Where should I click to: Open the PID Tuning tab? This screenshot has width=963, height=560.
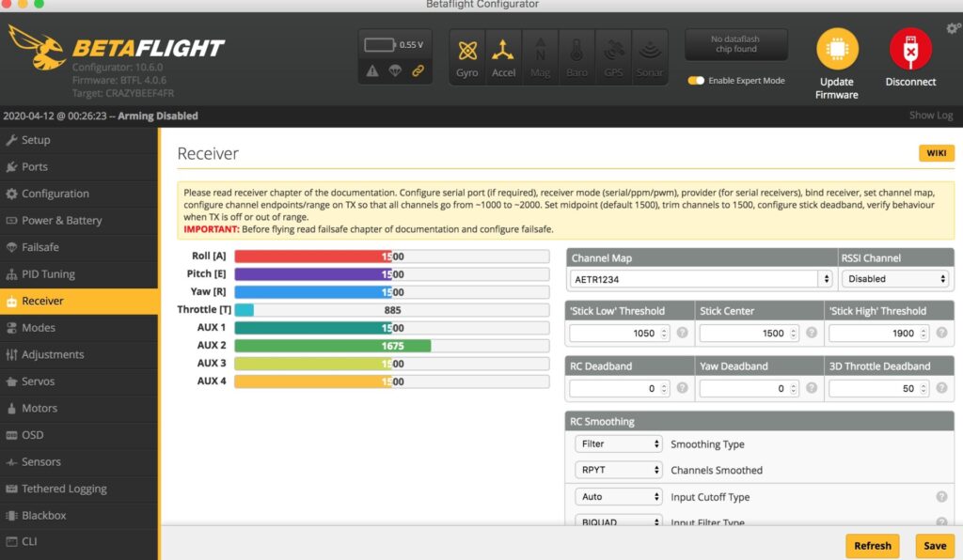pyautogui.click(x=79, y=274)
